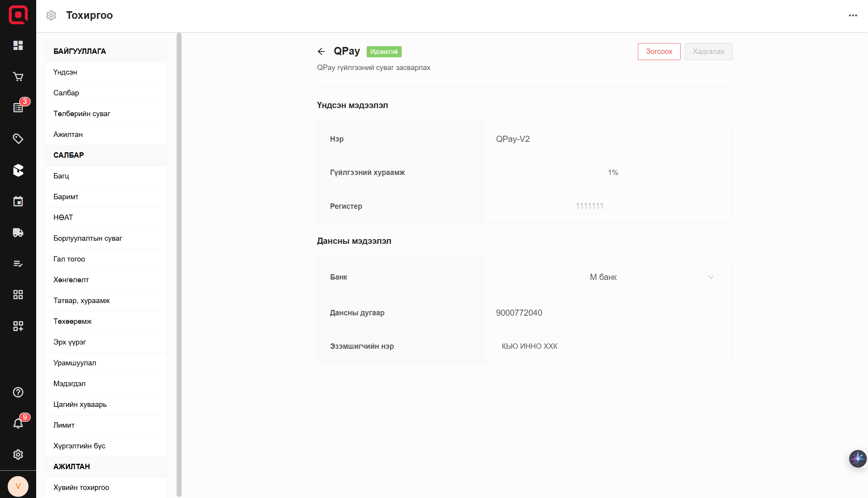868x498 pixels.
Task: Open the calendar icon in sidebar
Action: click(18, 201)
